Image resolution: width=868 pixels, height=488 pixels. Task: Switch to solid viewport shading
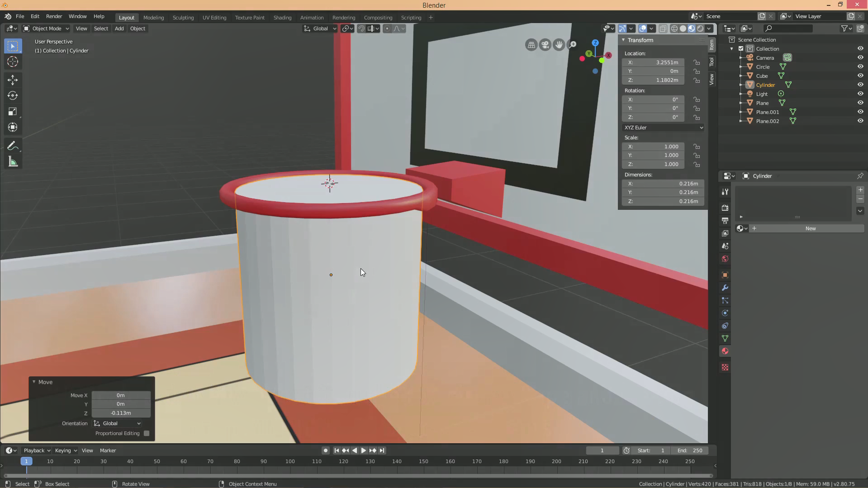tap(683, 28)
